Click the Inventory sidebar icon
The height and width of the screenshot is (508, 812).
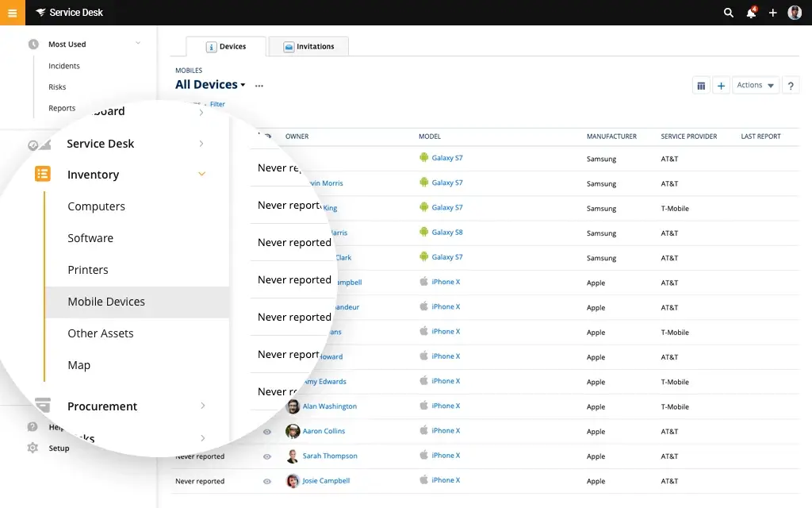(x=41, y=174)
